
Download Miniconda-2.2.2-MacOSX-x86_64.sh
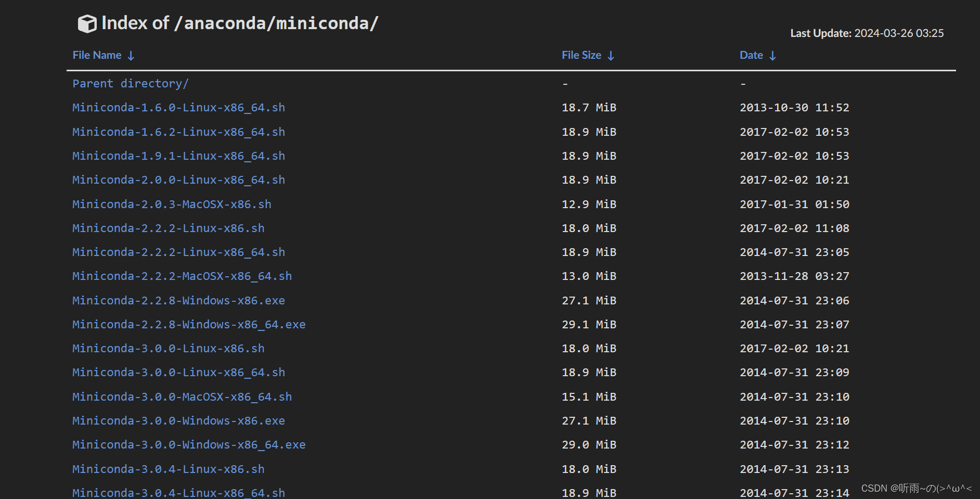pos(182,276)
